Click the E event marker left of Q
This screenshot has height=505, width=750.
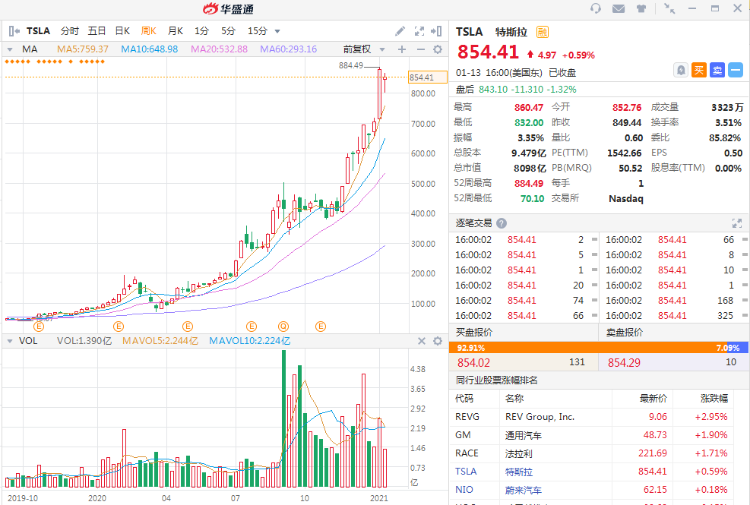(251, 327)
